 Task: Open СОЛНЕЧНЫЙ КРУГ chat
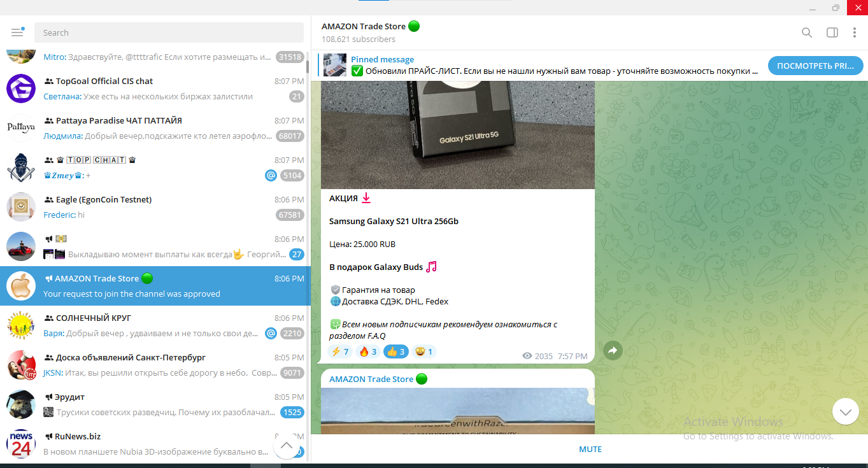[155, 325]
